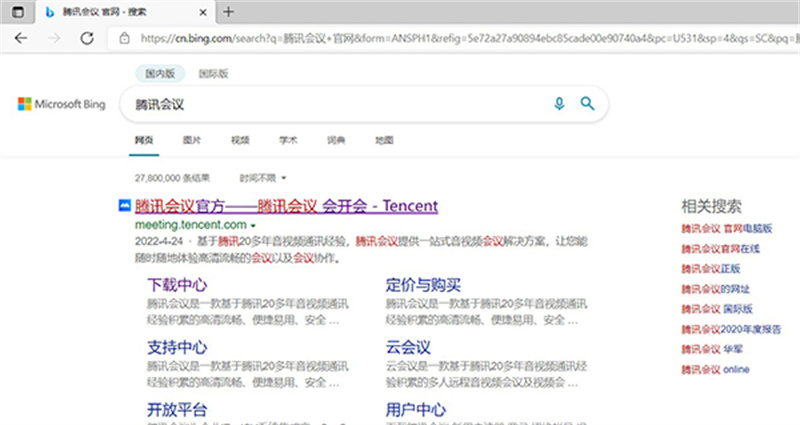Expand arrow next to meeting.tencent.com URL
Viewport: 800px width, 425px height.
(254, 226)
